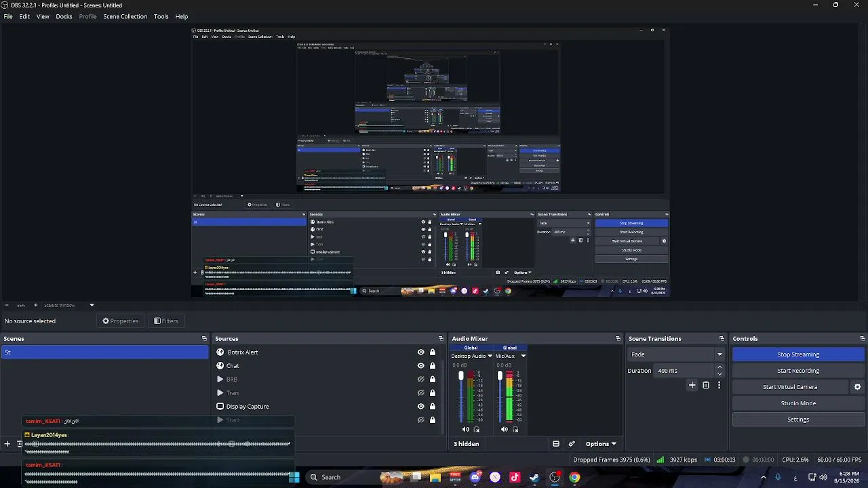Undock the Scene Transitions panel via its icon
Screen dimensions: 868x488
[x=722, y=339]
